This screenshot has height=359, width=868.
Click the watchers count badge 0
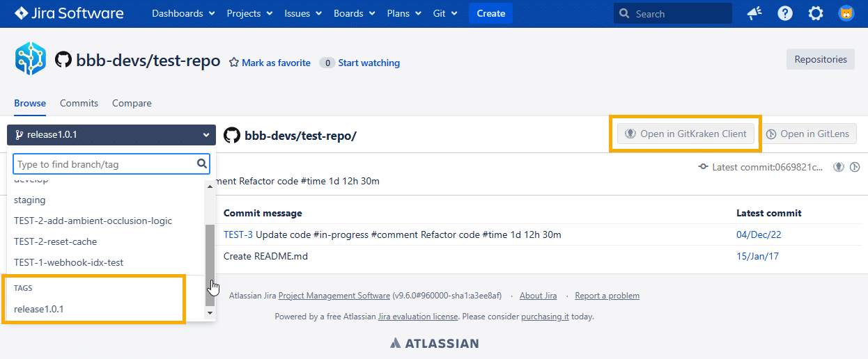[327, 63]
